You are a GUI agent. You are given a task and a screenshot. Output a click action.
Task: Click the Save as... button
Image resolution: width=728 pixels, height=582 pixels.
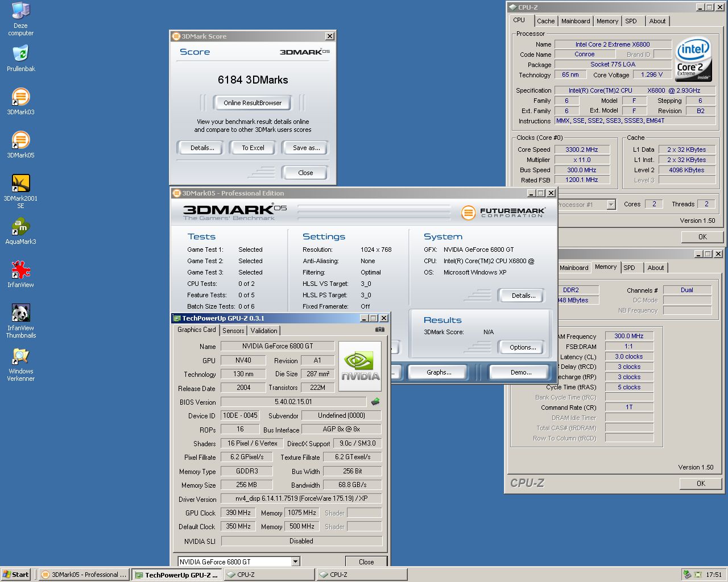(306, 148)
